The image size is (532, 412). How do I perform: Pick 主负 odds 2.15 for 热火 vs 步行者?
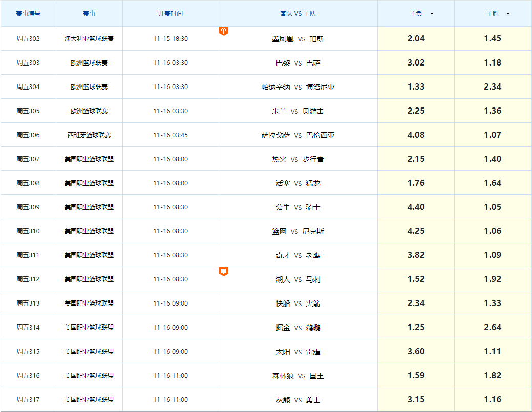416,159
